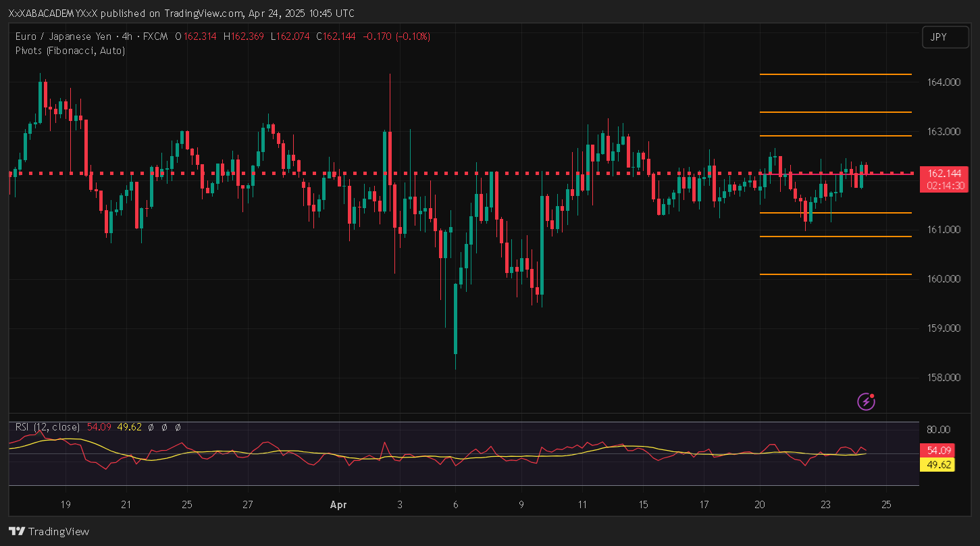Click the TradingView logo at bottom left

[x=49, y=532]
